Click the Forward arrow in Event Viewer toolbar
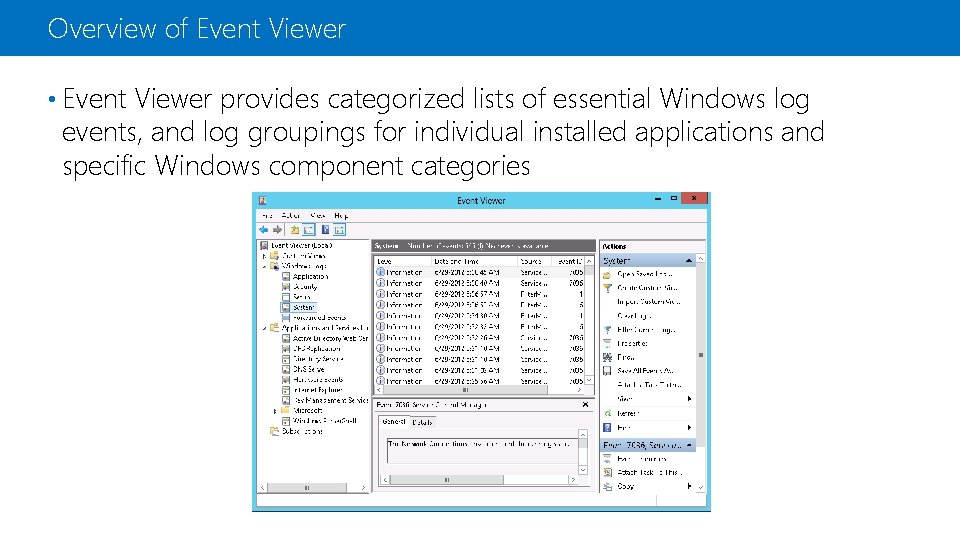This screenshot has height=540, width=960. pos(277,230)
